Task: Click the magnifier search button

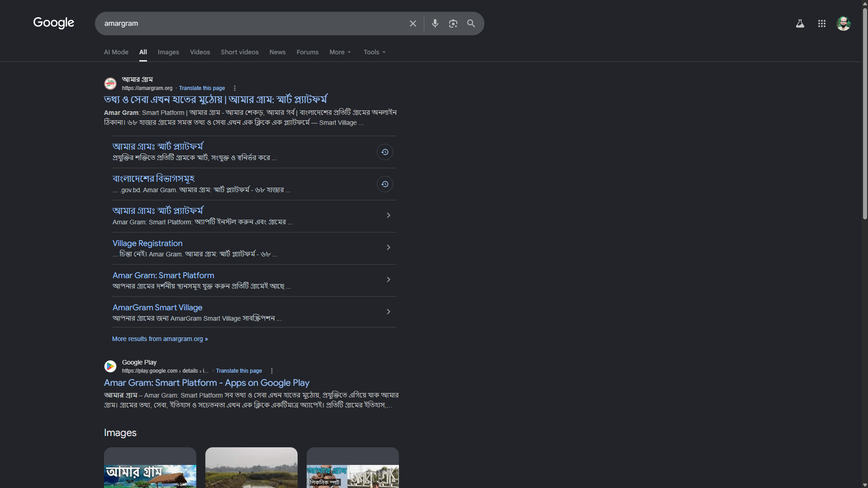Action: pos(471,24)
